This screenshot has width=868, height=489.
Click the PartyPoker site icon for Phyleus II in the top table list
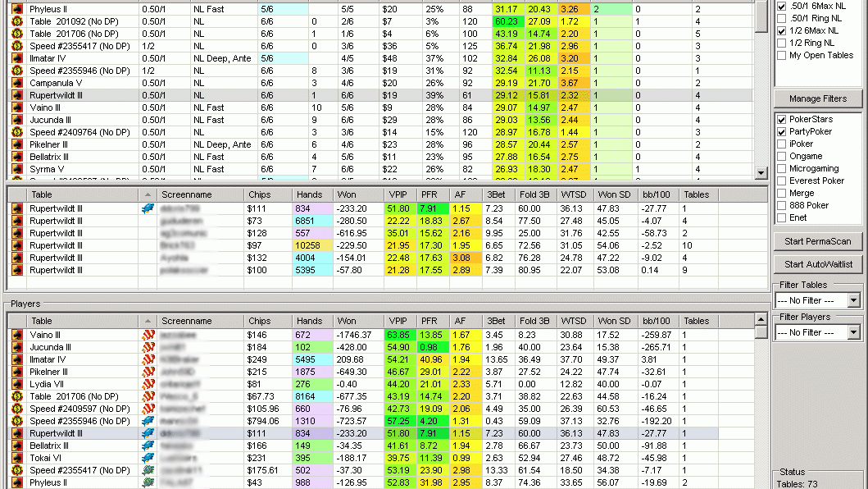[17, 9]
